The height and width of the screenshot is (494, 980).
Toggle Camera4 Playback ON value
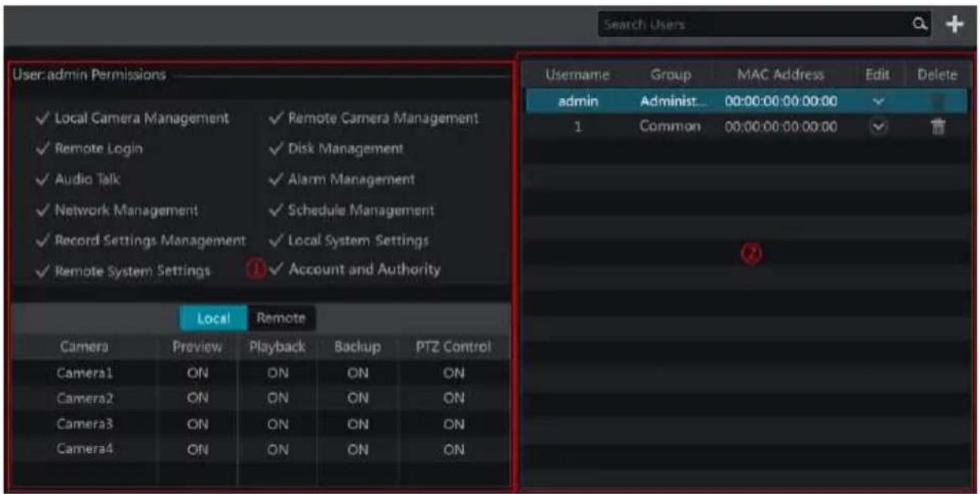point(277,448)
